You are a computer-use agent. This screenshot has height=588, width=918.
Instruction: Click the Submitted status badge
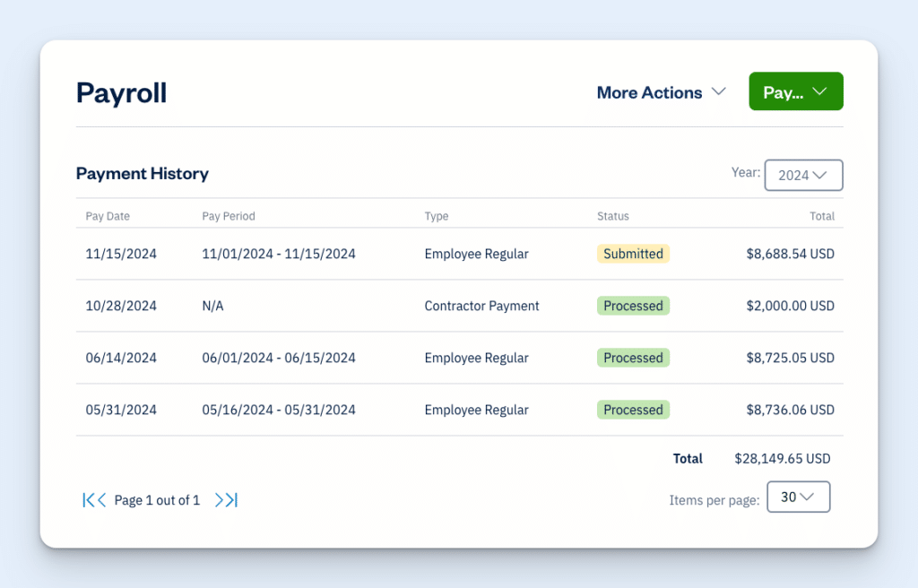633,254
